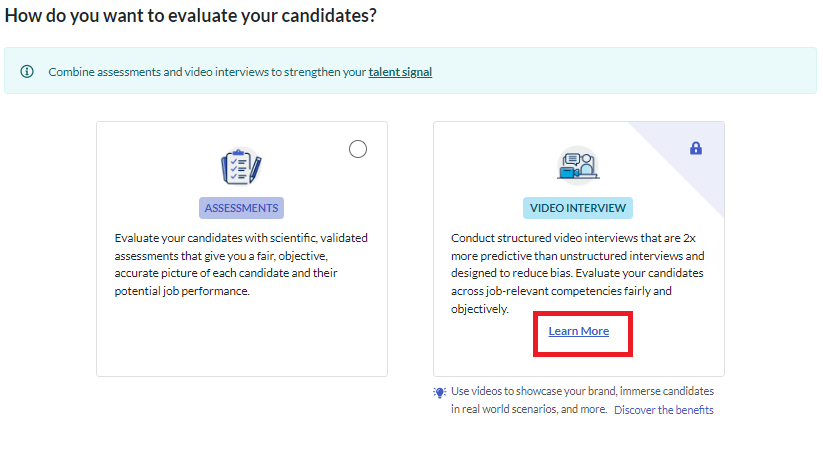Select the Assessments radio button
The height and width of the screenshot is (454, 823).
coord(358,149)
